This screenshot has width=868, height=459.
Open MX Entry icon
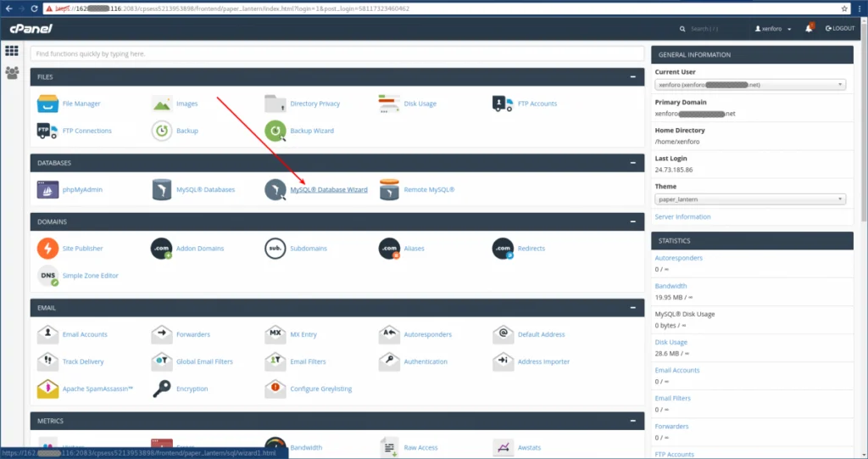[275, 334]
